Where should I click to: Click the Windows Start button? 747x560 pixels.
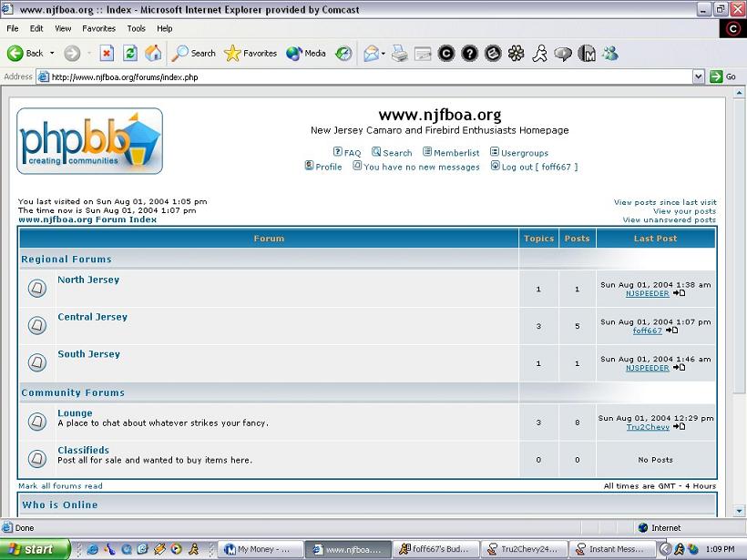click(35, 549)
